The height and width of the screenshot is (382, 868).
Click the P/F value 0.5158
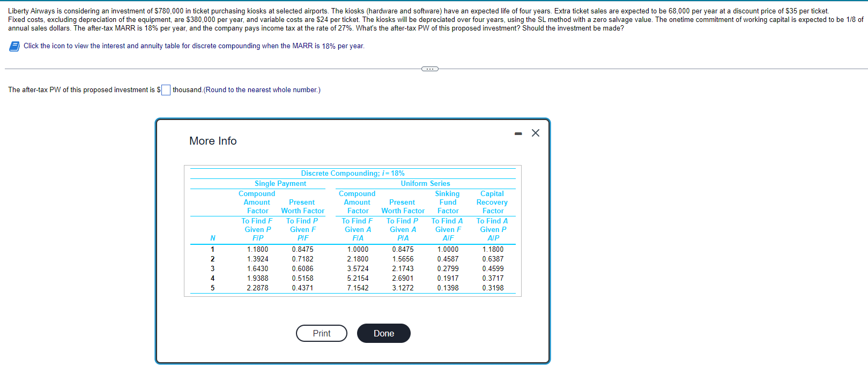pyautogui.click(x=303, y=278)
